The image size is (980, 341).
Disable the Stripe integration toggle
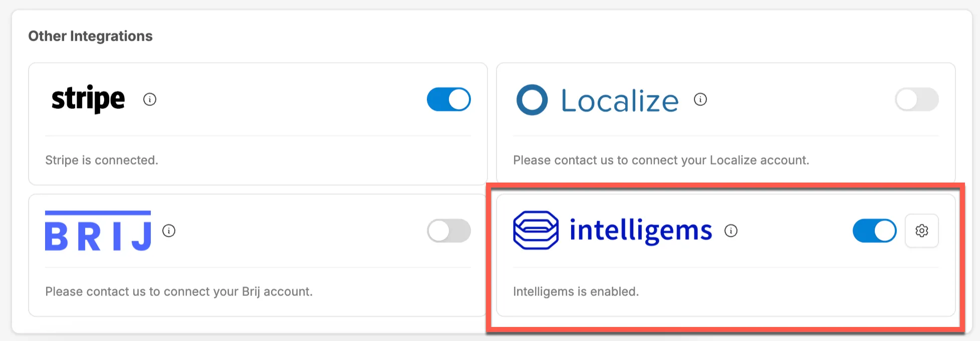[x=448, y=99]
